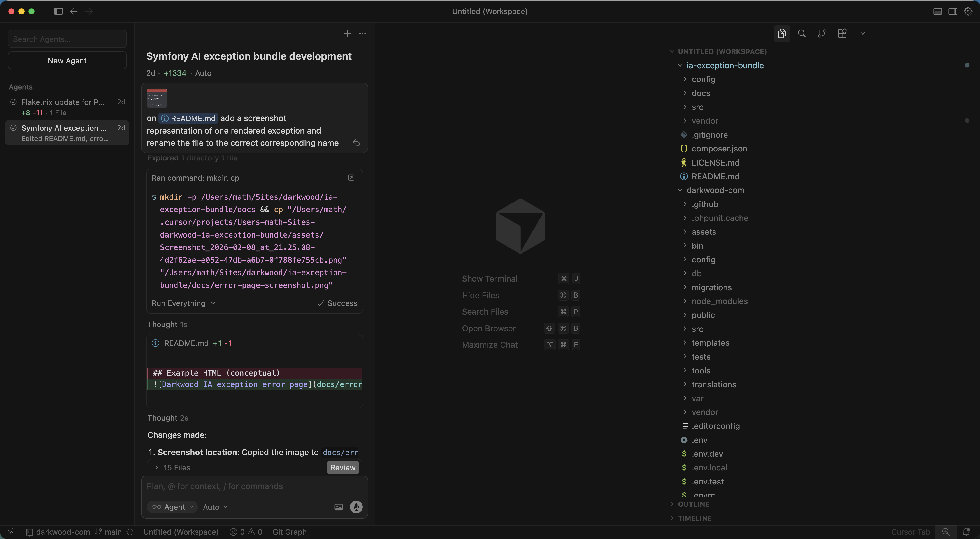Expand the templates folder
980x539 pixels.
(710, 343)
